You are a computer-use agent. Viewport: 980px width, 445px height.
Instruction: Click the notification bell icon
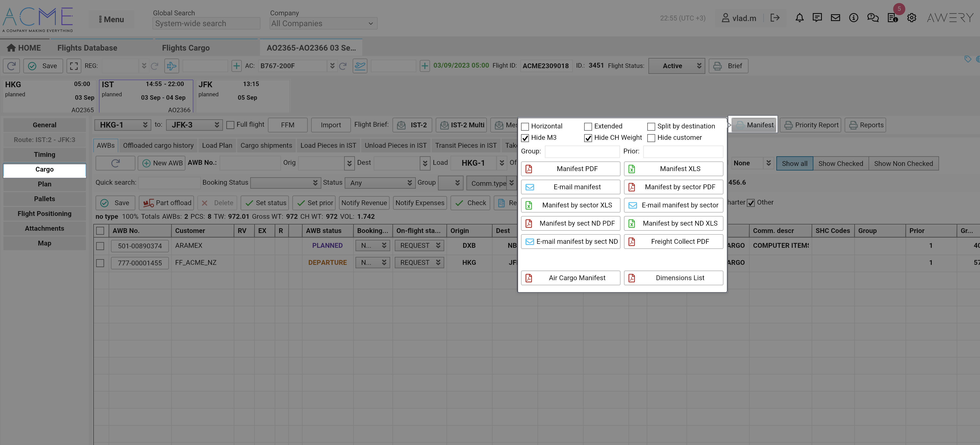(799, 18)
